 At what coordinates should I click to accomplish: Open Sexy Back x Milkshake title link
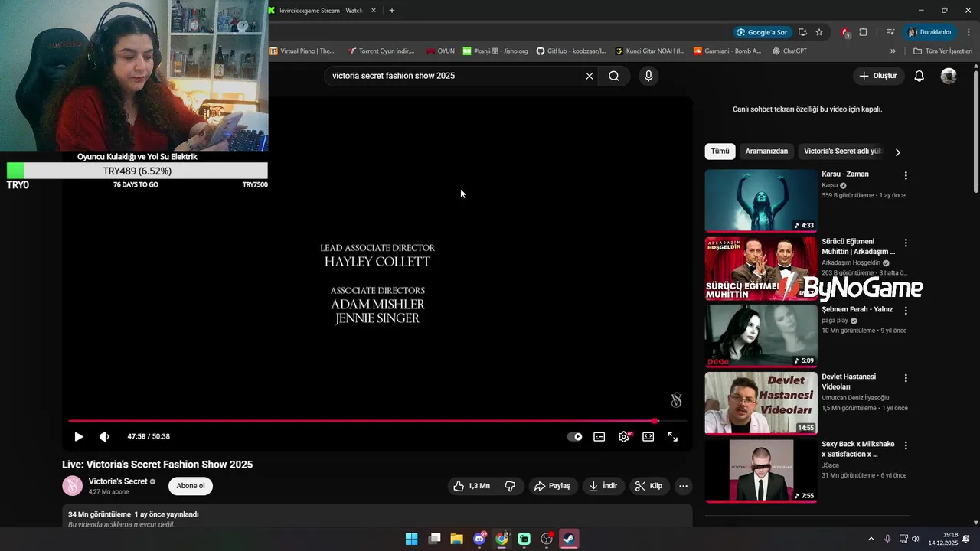(858, 449)
